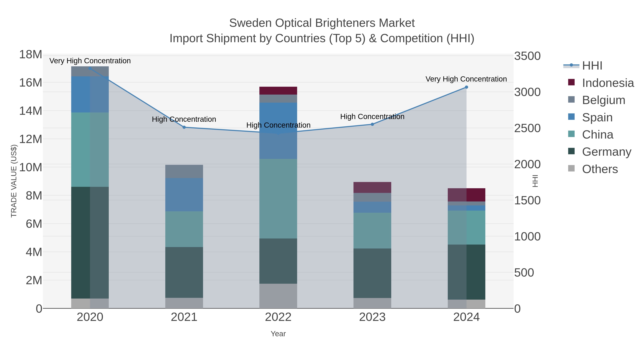Click the 'Very High Concentration' annotation above 2020
644x362 pixels.
point(90,61)
